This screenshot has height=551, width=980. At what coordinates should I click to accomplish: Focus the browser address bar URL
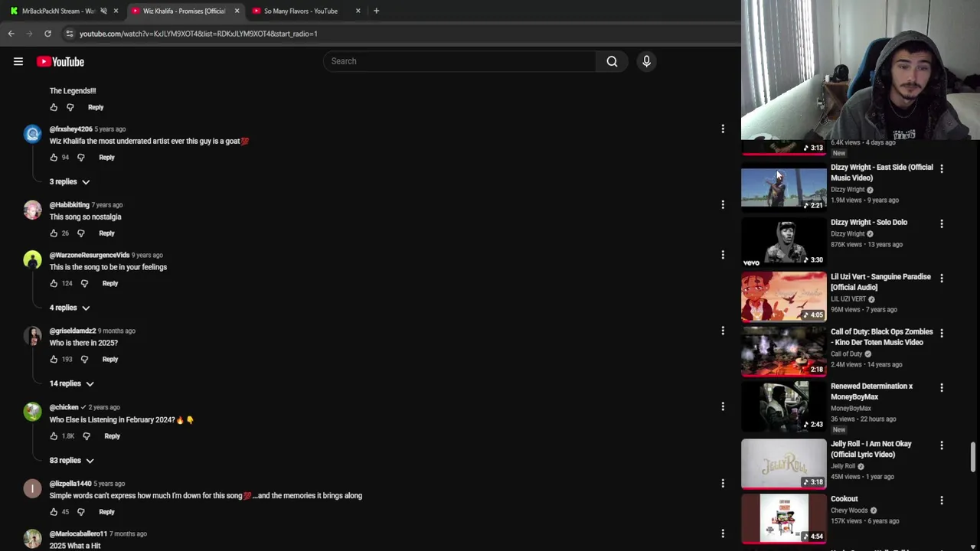(x=198, y=34)
